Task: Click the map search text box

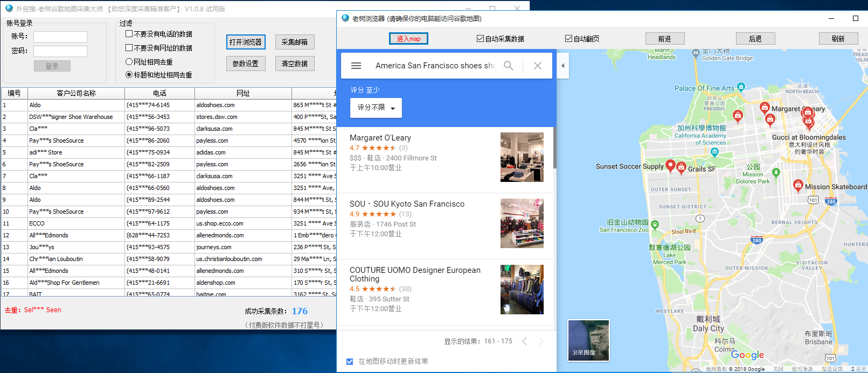Action: (x=434, y=66)
